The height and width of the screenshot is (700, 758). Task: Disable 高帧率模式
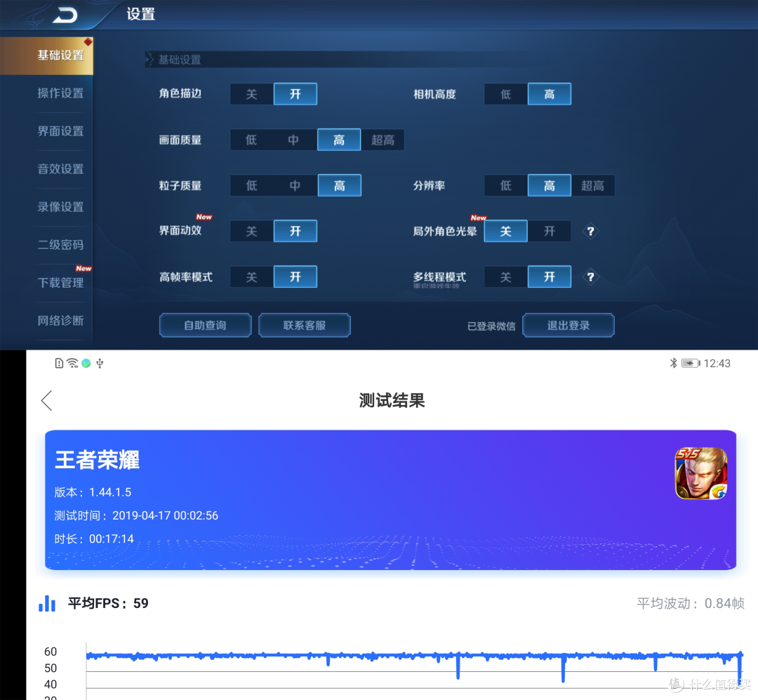click(251, 277)
